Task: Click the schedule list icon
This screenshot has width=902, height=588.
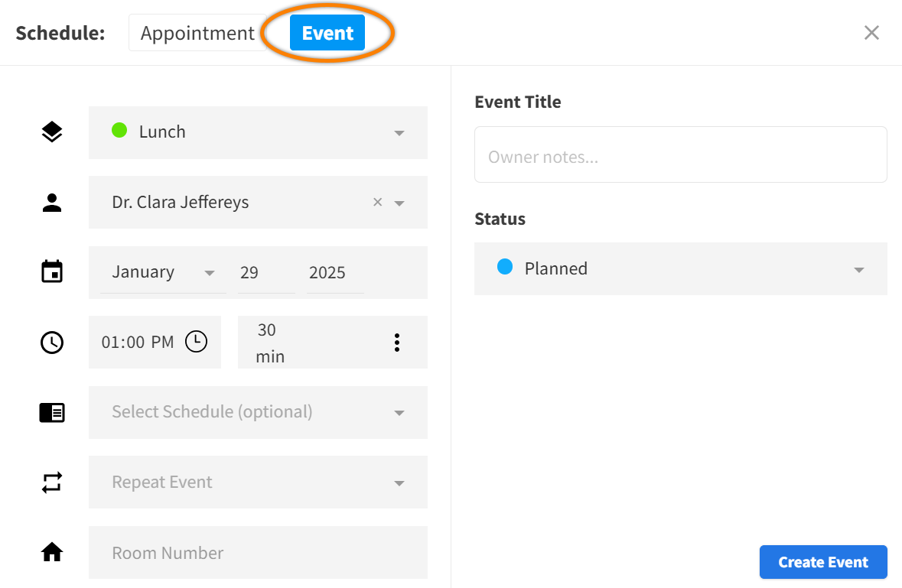Action: click(52, 413)
